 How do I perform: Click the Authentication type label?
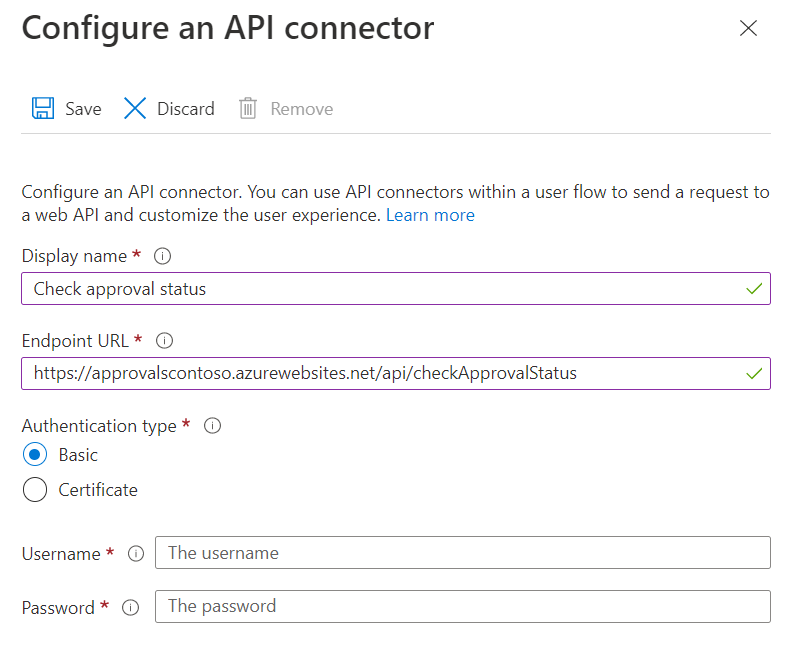point(99,426)
